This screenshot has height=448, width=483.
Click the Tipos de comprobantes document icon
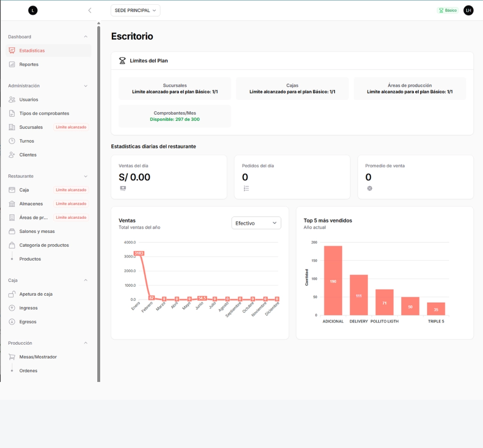pos(12,113)
